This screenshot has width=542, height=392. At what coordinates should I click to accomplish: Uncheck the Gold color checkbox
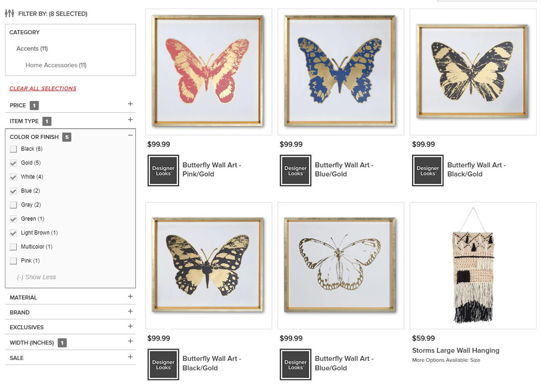[x=13, y=163]
